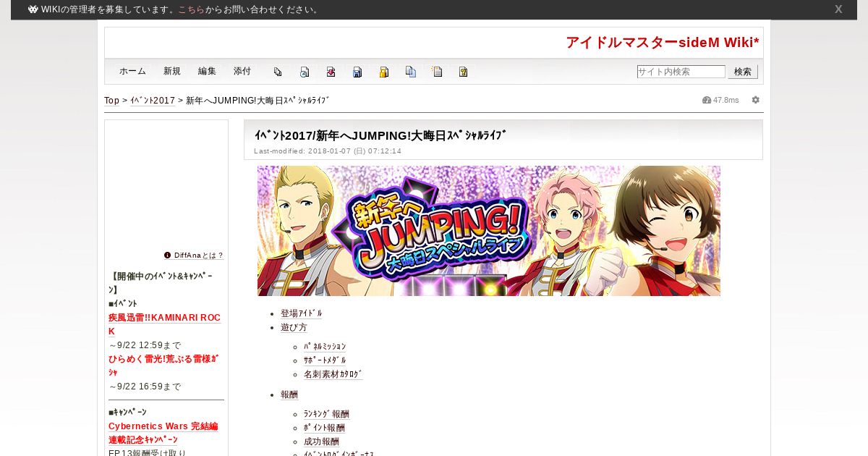Jump to 報酬 section

(x=289, y=394)
